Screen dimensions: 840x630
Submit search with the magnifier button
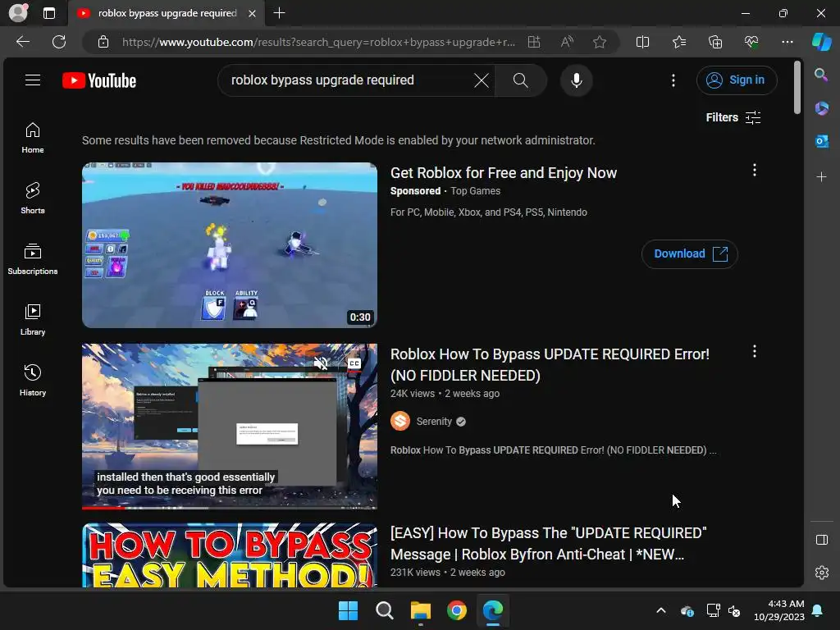(x=520, y=80)
